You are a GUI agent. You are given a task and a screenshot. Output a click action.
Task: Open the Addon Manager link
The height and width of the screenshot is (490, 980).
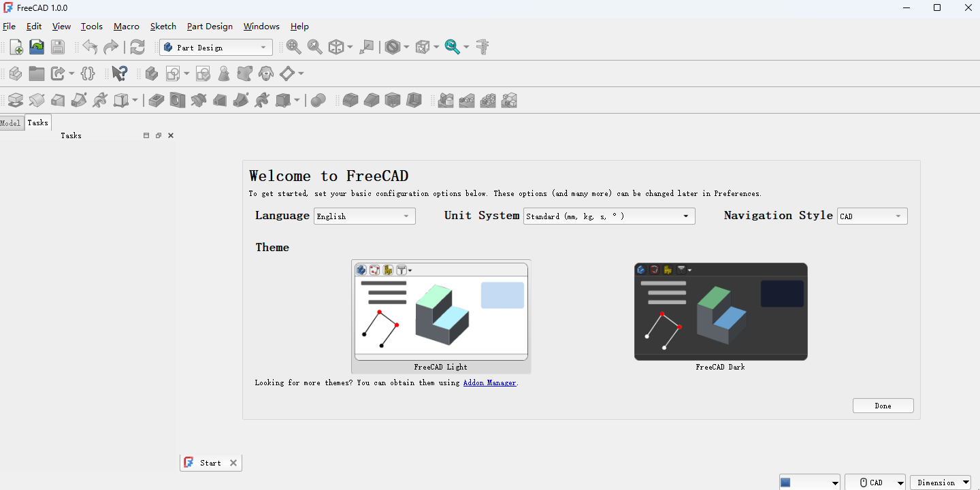[x=489, y=382]
